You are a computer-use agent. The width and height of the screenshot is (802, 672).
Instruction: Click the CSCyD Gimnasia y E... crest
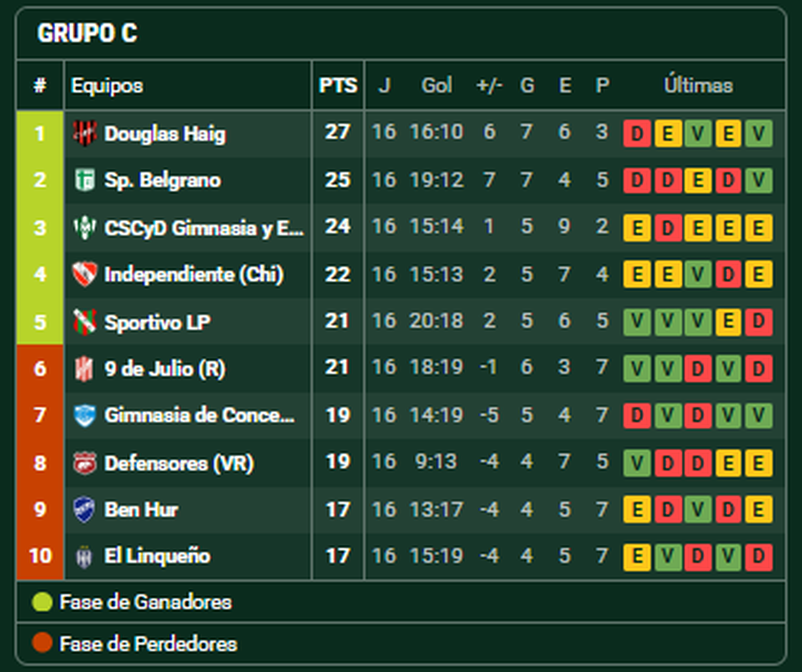point(84,228)
